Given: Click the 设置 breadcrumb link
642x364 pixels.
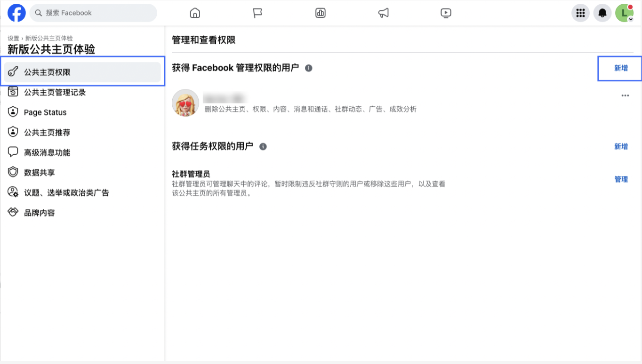Looking at the screenshot, I should click(x=13, y=38).
